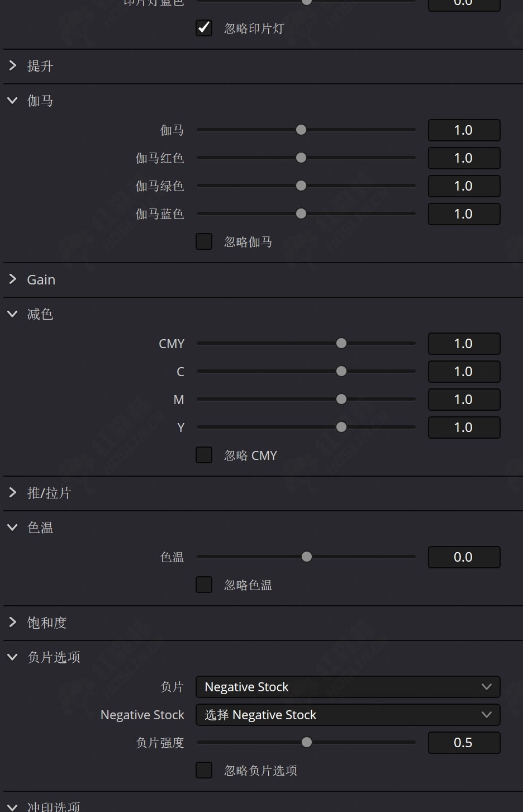This screenshot has height=812, width=523.
Task: Open the 选择 Negative Stock dropdown
Action: (x=348, y=715)
